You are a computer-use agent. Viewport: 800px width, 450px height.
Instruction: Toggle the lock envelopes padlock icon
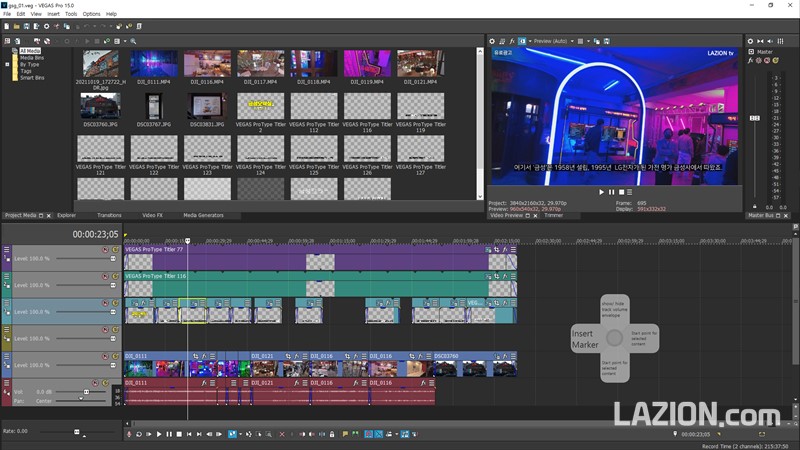coord(332,434)
